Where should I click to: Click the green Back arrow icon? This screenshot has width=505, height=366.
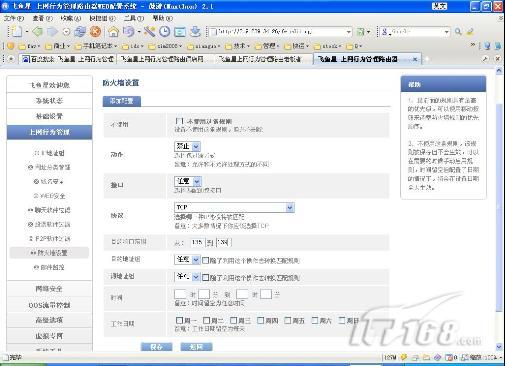tap(37, 32)
